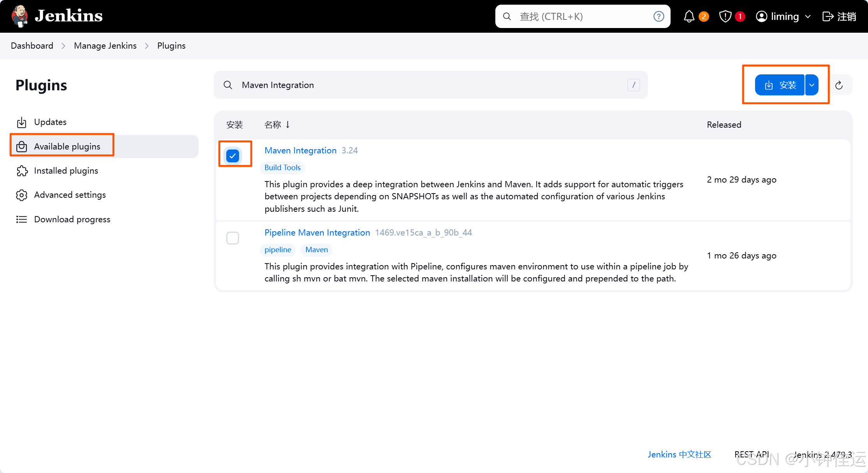This screenshot has width=868, height=473.
Task: Go to Dashboard breadcrumb
Action: [32, 46]
